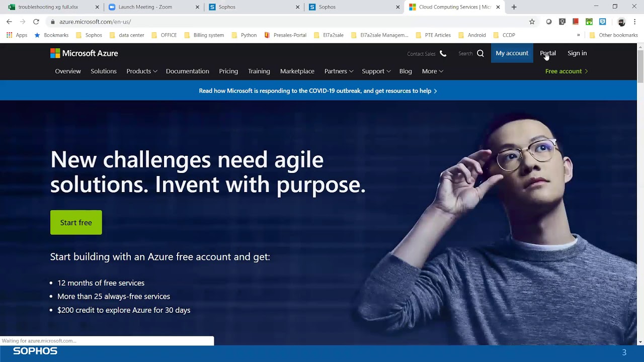Screen dimensions: 644x362
Task: Open the Sophos bookmark folder
Action: pos(89,35)
